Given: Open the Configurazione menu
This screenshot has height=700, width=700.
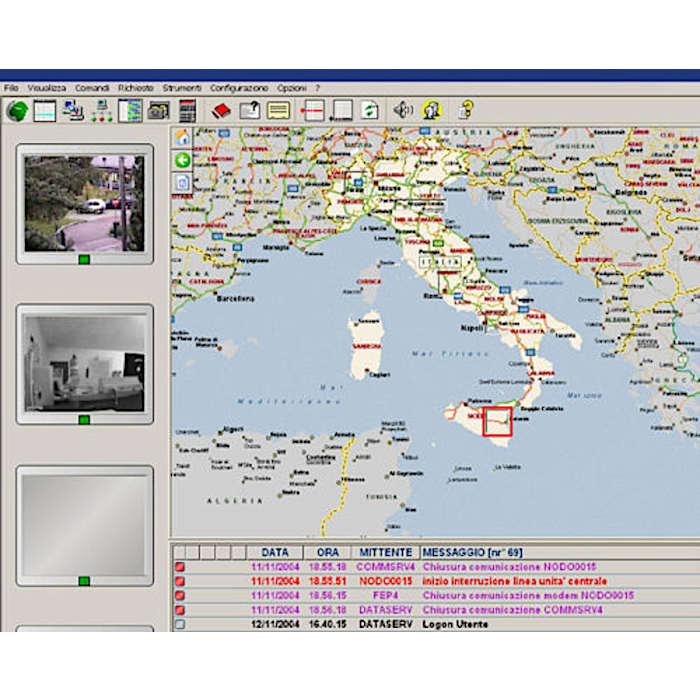Looking at the screenshot, I should (239, 88).
